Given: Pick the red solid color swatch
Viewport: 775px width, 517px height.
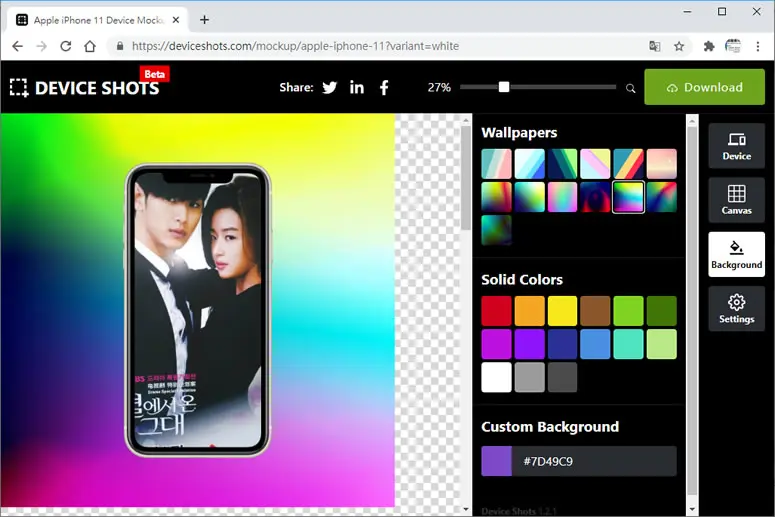Looking at the screenshot, I should click(x=496, y=311).
